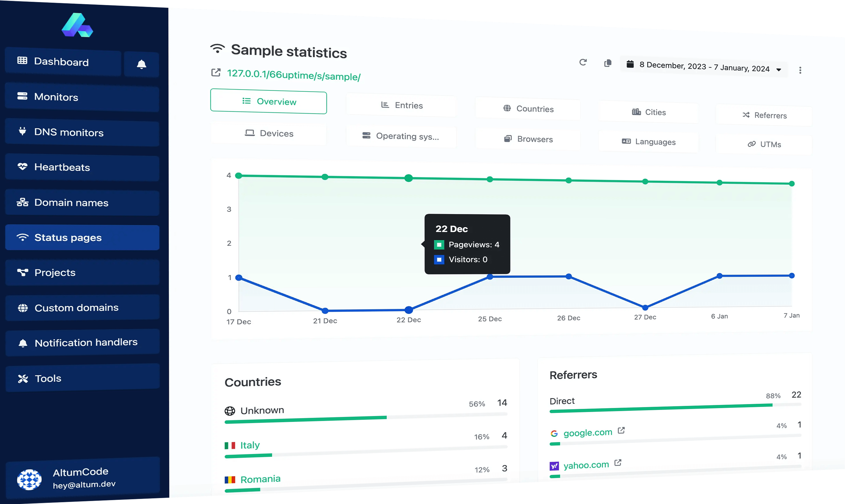Select the Entries tab
This screenshot has width=846, height=504.
(x=402, y=105)
